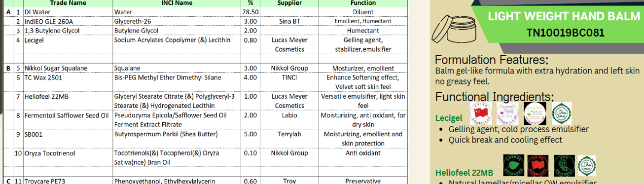
Task: Select the INCI Name column header
Action: pos(177,3)
